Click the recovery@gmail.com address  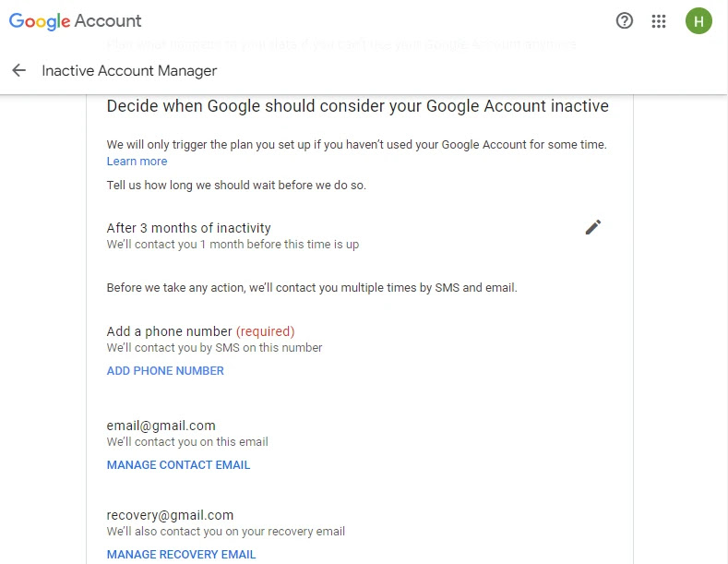[x=170, y=515]
